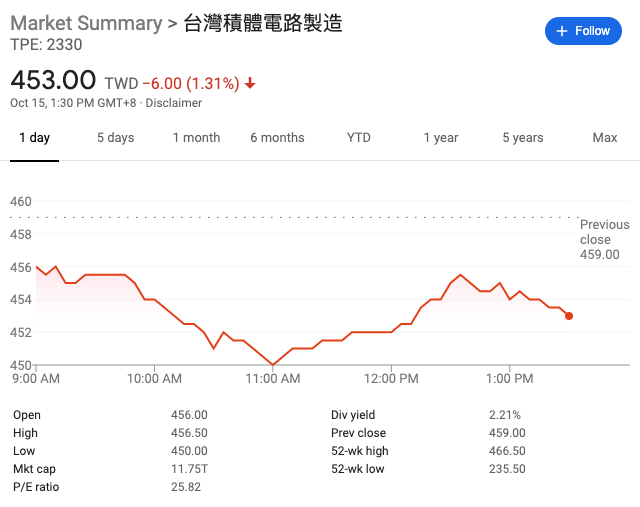The image size is (640, 507).
Task: Switch to the 5 days tab
Action: (x=115, y=138)
